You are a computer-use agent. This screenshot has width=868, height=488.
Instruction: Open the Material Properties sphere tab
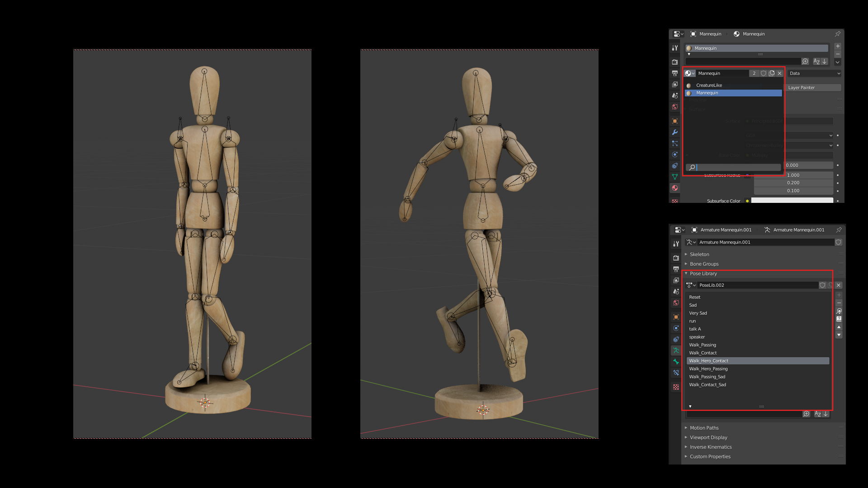pyautogui.click(x=675, y=188)
